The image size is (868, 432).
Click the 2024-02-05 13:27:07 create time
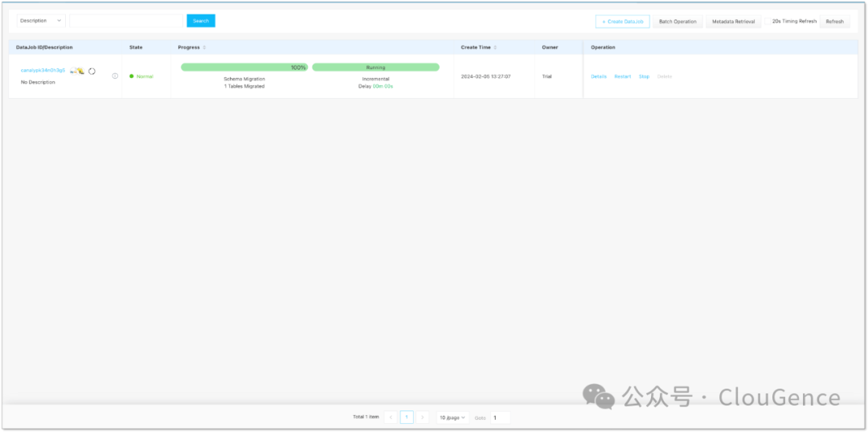click(x=485, y=76)
